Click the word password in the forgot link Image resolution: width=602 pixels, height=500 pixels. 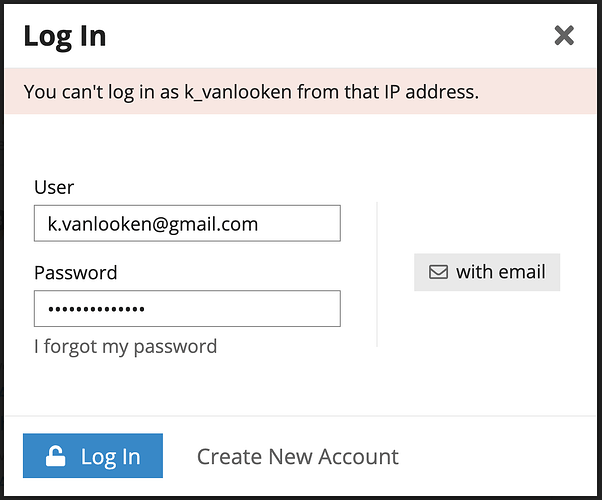point(175,348)
